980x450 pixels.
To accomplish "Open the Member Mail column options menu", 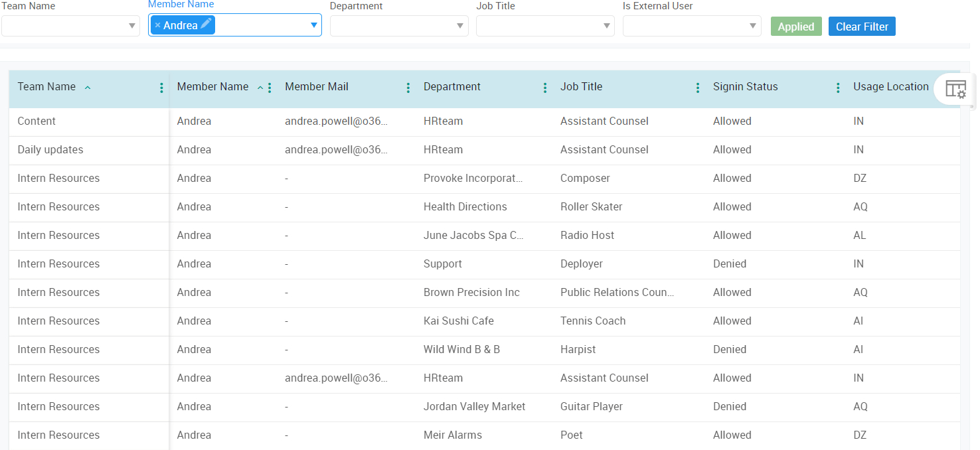I will (408, 87).
